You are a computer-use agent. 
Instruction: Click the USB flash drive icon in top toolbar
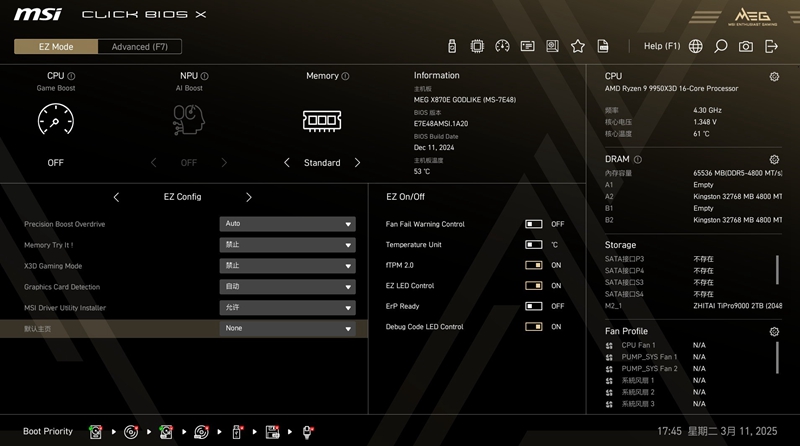(x=452, y=46)
